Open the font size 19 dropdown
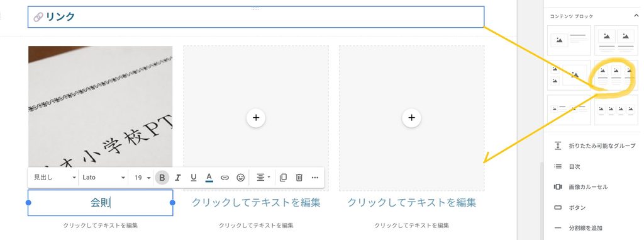The image size is (644, 240). point(142,178)
